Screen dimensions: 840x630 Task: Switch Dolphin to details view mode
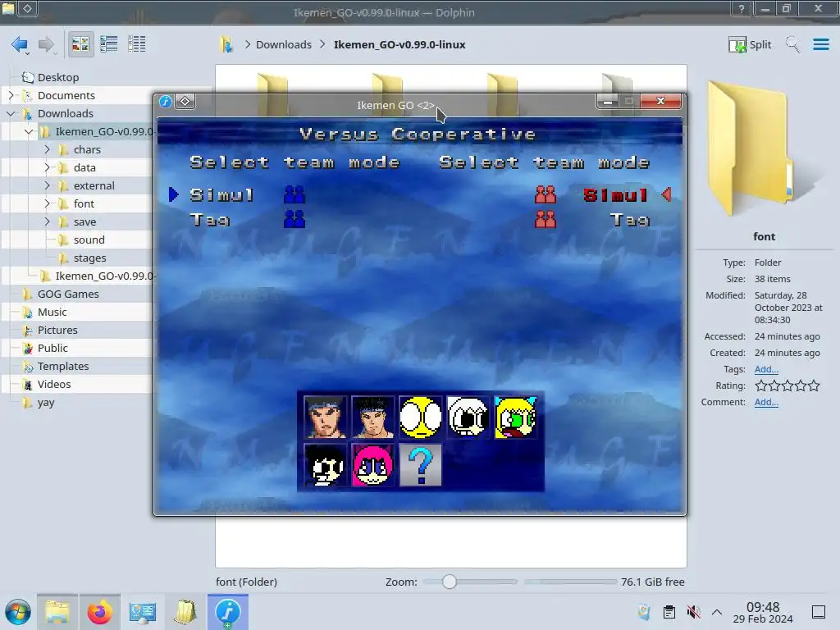(x=137, y=44)
